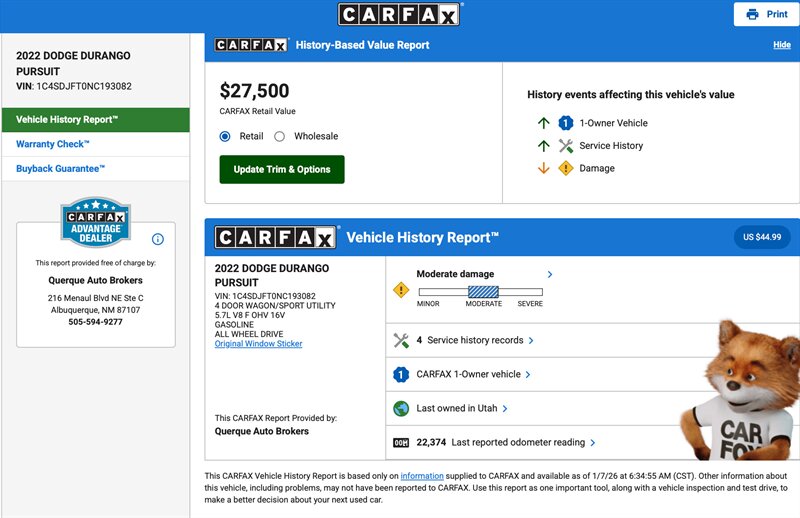This screenshot has height=518, width=800.
Task: Hide the History-Based Value Report panel
Action: [x=781, y=45]
